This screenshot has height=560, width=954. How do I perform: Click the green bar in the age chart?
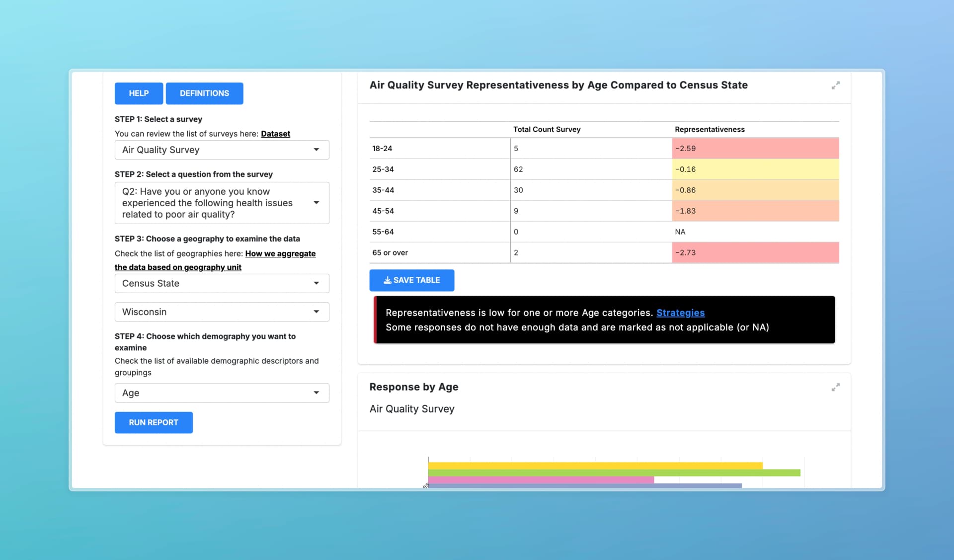point(614,473)
